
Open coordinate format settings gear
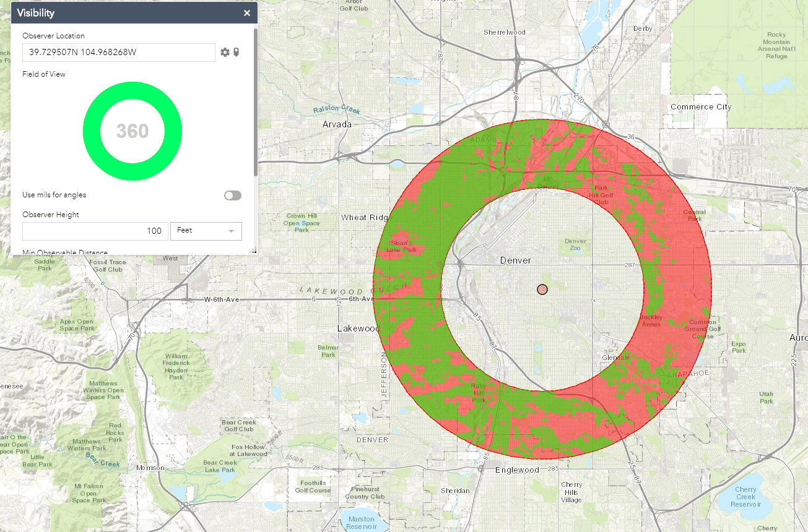tap(225, 53)
